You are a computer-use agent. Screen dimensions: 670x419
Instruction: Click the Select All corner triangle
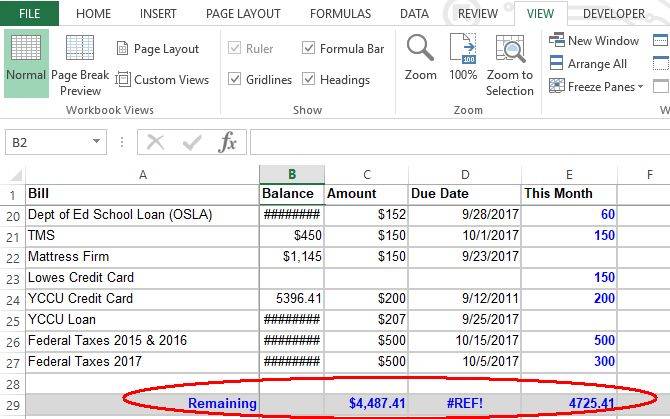[15, 175]
